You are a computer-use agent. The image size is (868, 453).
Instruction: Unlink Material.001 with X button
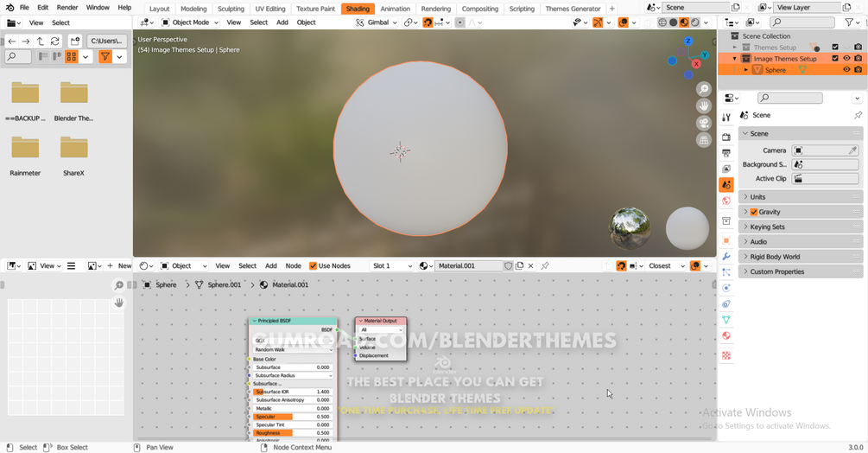tap(530, 265)
